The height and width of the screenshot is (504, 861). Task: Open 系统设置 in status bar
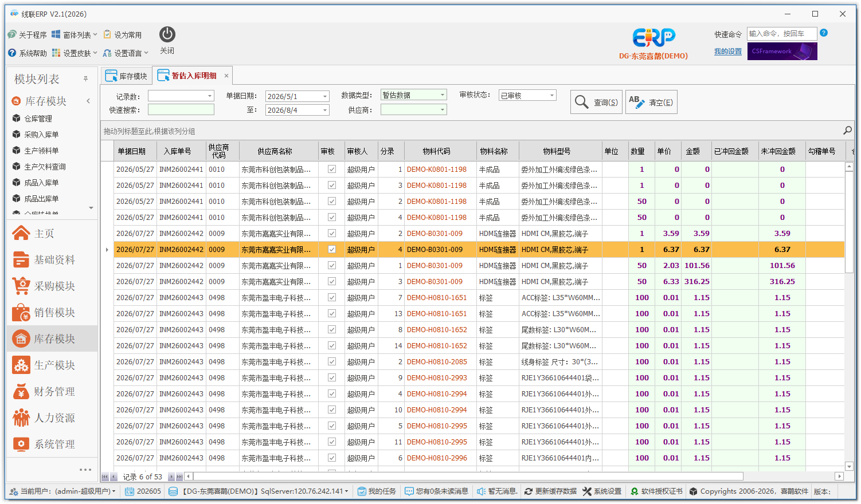click(x=602, y=491)
